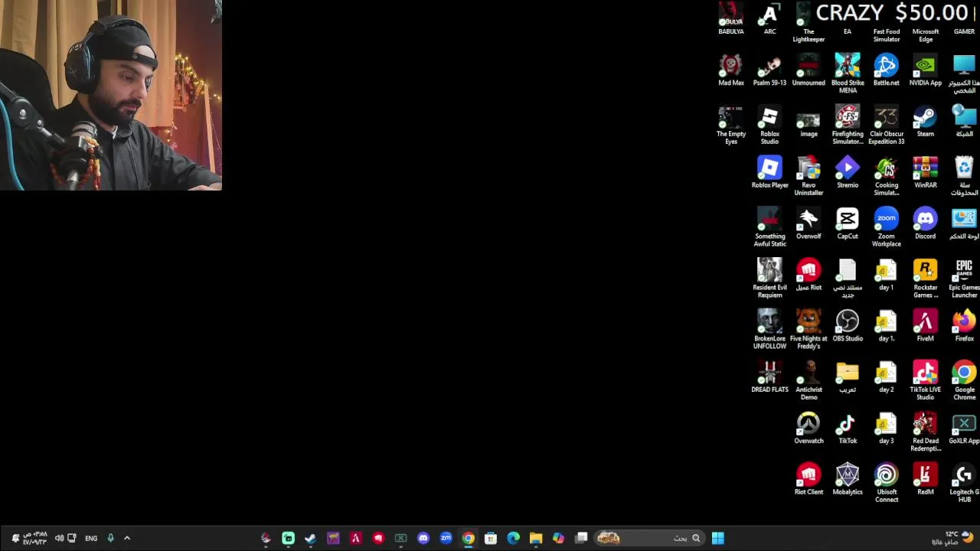Select the Ubisoft Connect shortcut
Screen dimensions: 980x551
coord(886,484)
